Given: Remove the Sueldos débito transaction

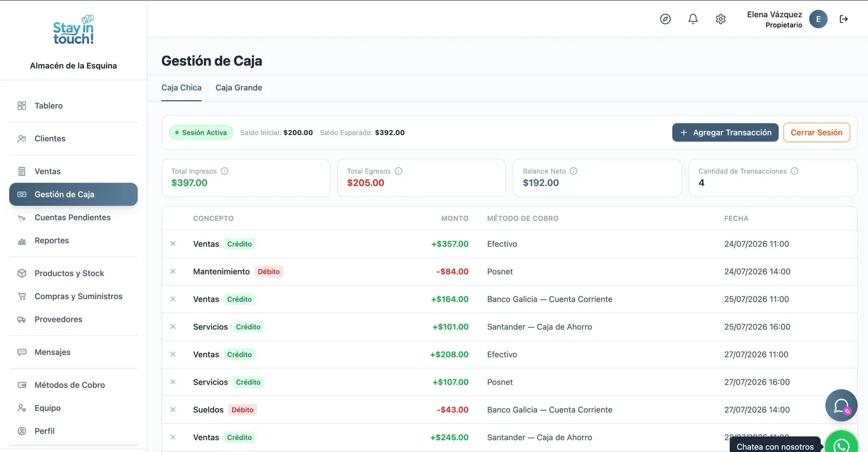Looking at the screenshot, I should pos(173,410).
